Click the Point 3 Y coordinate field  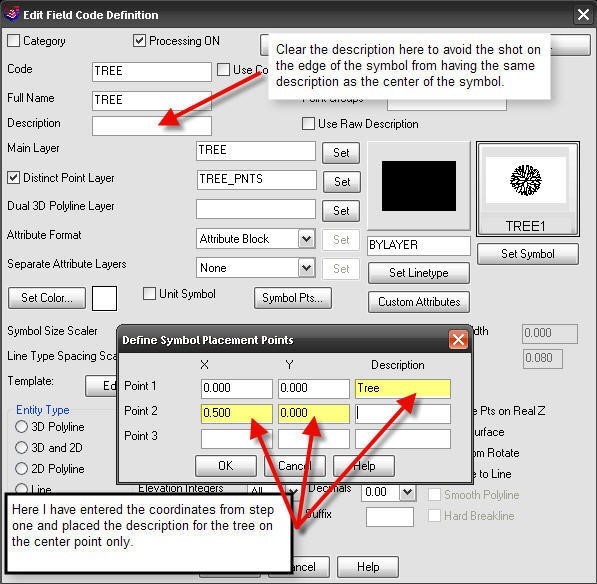313,439
